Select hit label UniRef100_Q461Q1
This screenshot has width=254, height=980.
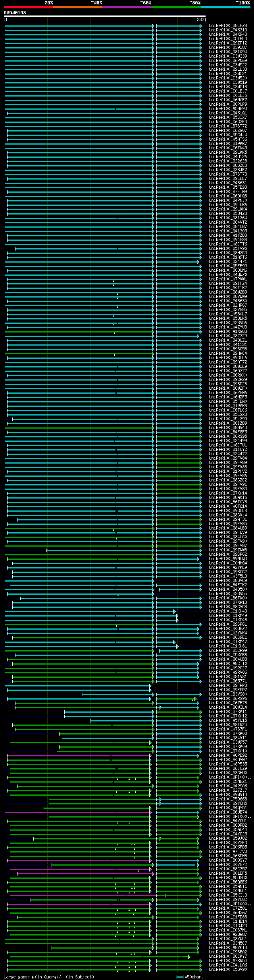[228, 113]
